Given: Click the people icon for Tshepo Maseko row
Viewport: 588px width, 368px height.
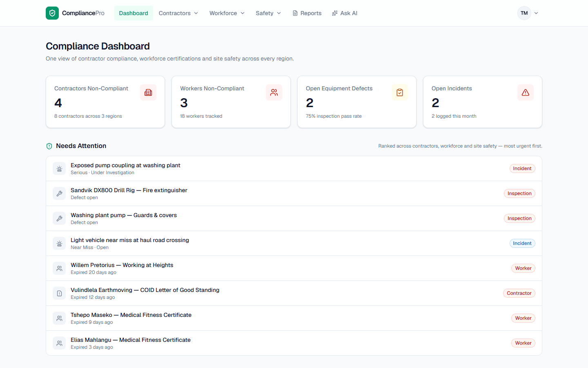Looking at the screenshot, I should click(x=59, y=318).
